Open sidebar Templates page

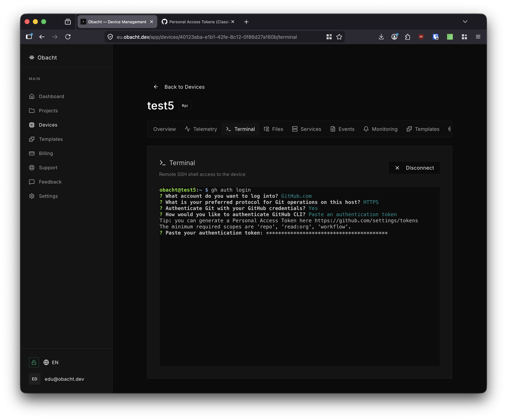click(x=46, y=139)
